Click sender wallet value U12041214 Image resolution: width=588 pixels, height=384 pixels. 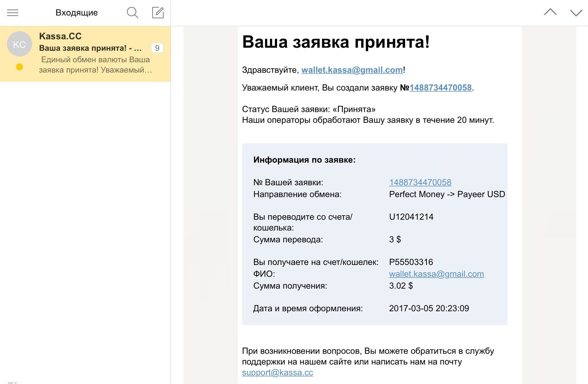(411, 217)
